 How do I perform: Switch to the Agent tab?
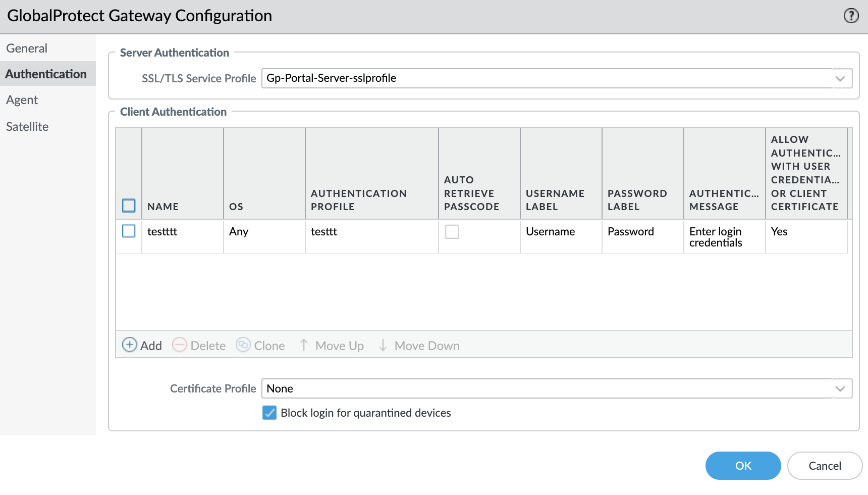(22, 100)
